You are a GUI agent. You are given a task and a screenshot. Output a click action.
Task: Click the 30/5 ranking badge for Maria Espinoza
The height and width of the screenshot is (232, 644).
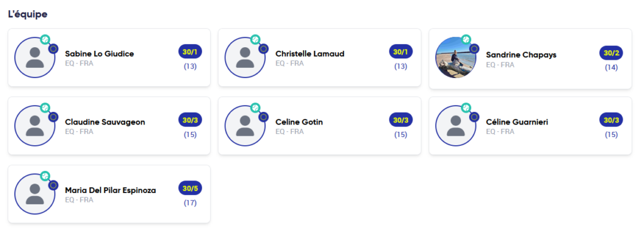(190, 189)
